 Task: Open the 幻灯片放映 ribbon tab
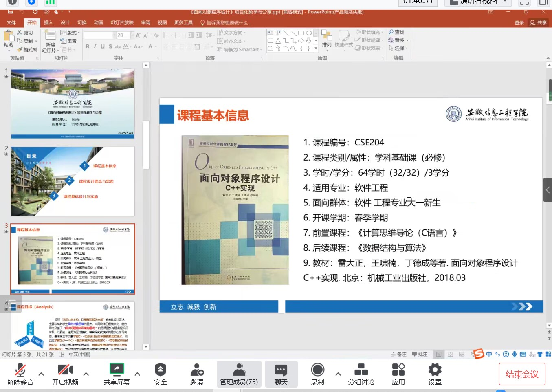(x=121, y=22)
